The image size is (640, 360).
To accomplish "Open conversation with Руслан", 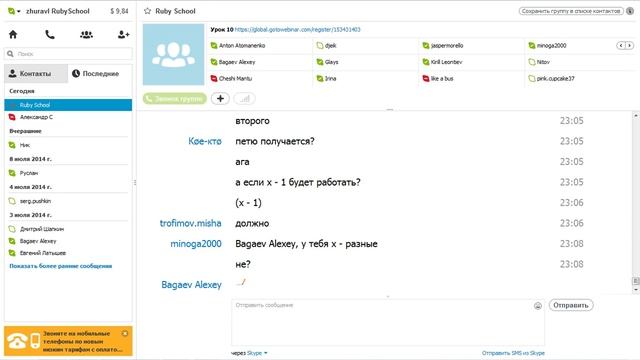I will [x=68, y=173].
